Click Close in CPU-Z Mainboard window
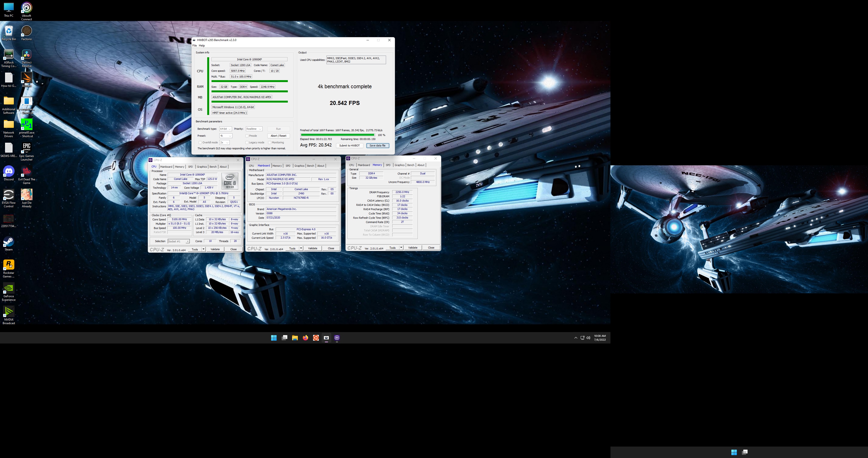868x458 pixels. click(x=331, y=248)
